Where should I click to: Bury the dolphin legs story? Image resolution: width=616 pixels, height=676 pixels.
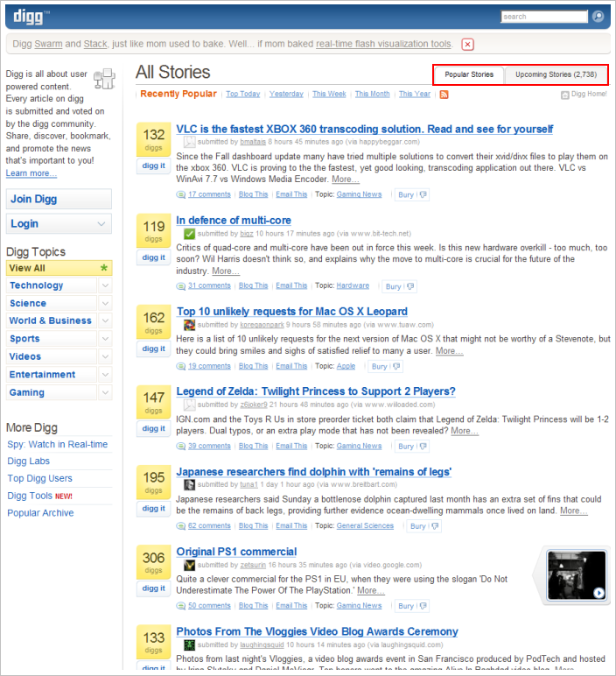coord(423,526)
